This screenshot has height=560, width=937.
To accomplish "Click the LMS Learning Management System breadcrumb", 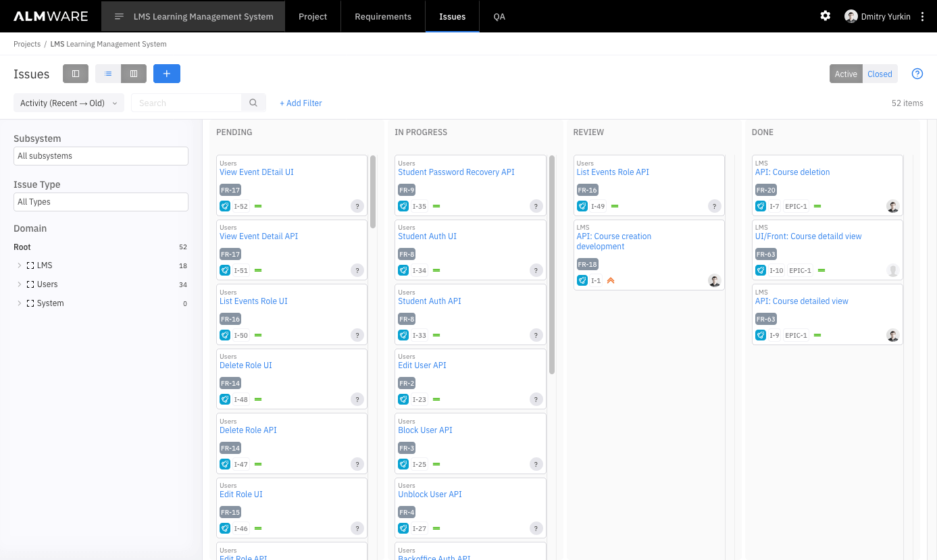I will pos(108,44).
